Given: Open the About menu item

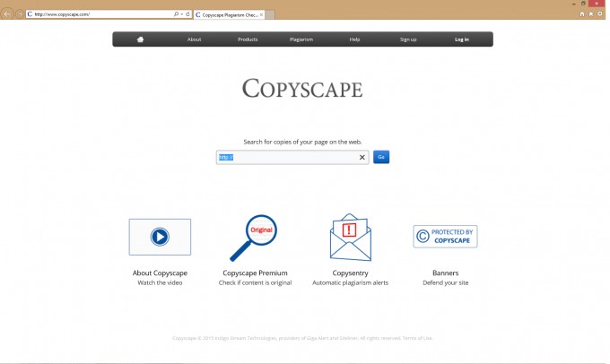Looking at the screenshot, I should click(x=194, y=39).
